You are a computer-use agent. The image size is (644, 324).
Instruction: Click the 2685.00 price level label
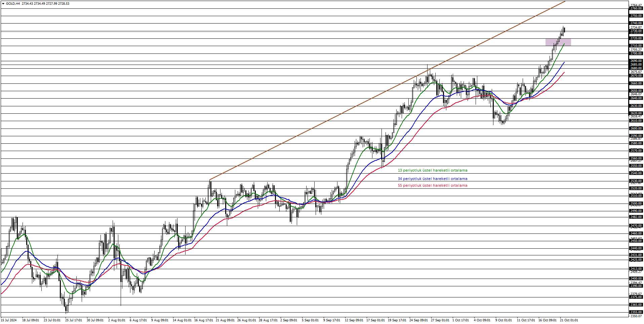(x=636, y=65)
